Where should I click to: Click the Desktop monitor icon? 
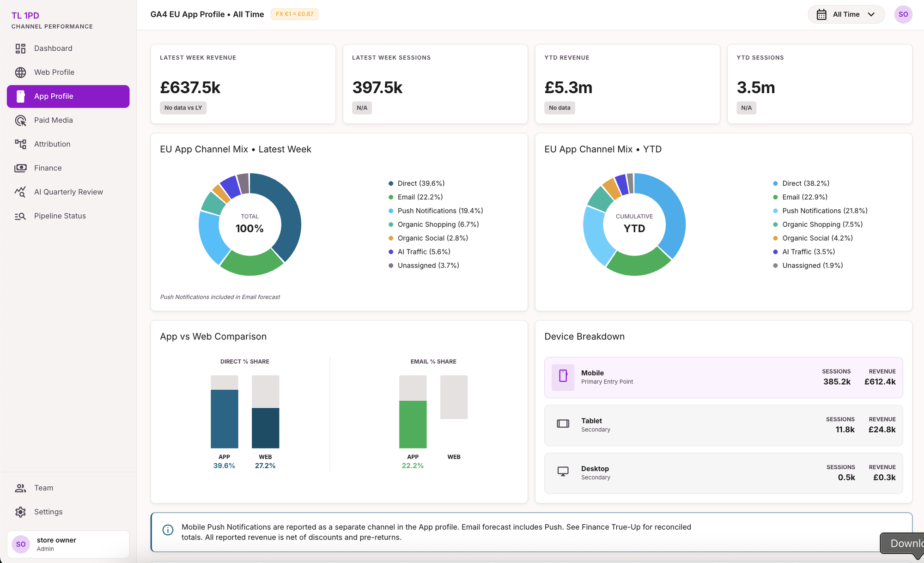[563, 472]
